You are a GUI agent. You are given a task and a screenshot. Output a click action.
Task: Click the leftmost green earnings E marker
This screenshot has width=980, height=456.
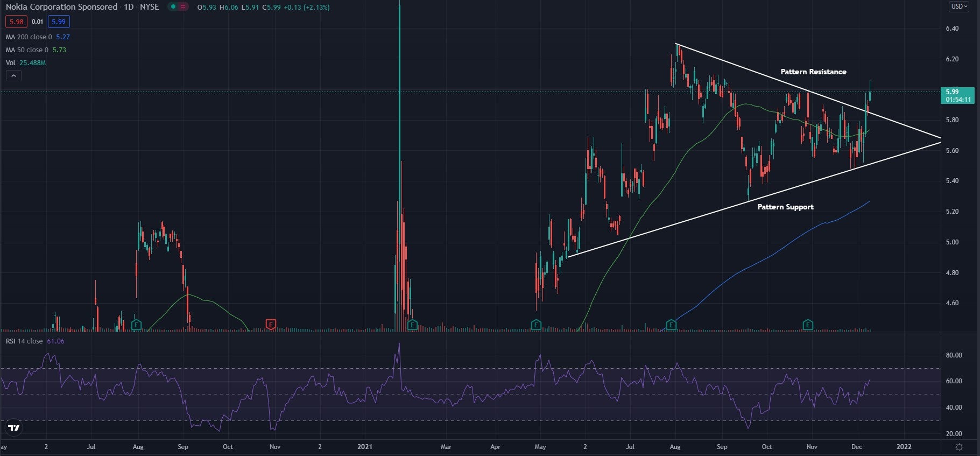coord(137,325)
